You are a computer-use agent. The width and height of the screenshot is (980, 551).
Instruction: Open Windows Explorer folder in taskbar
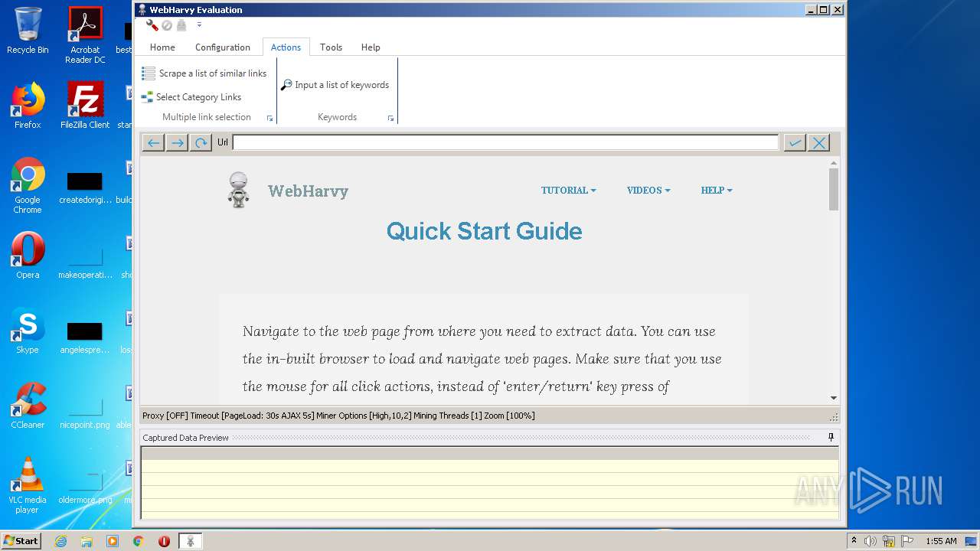click(87, 541)
